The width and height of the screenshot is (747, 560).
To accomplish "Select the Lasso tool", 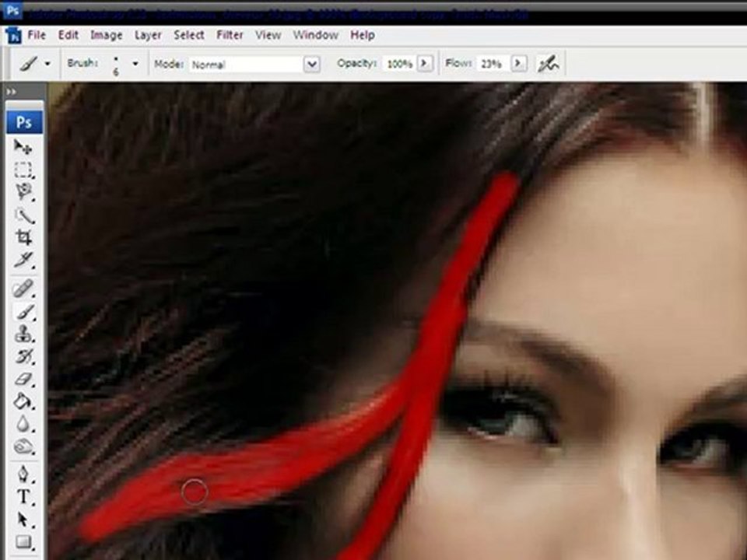I will click(x=23, y=192).
